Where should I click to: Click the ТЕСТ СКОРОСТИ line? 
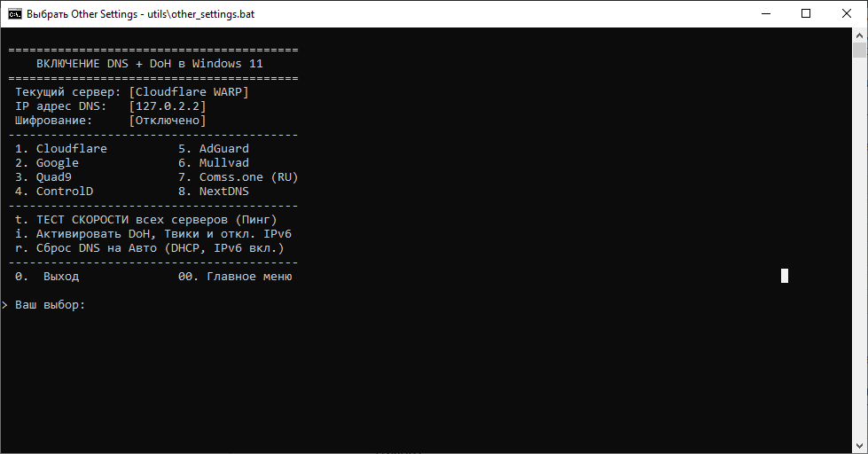(x=146, y=220)
